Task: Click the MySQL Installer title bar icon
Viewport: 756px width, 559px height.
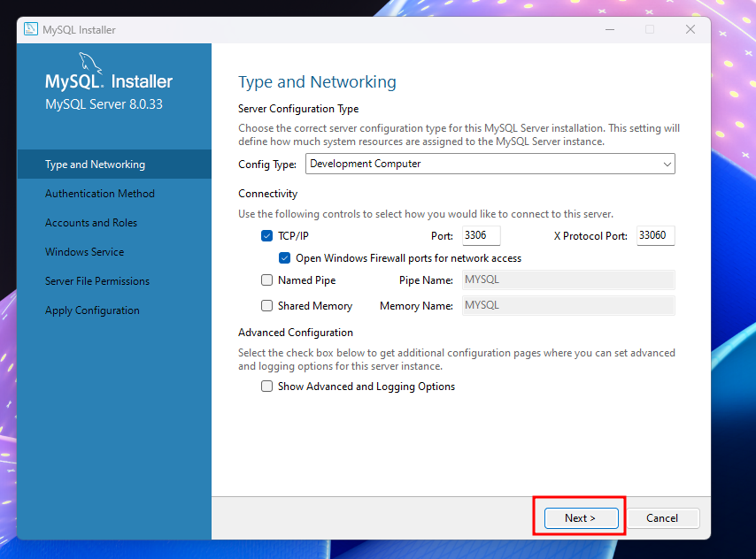Action: pyautogui.click(x=31, y=29)
